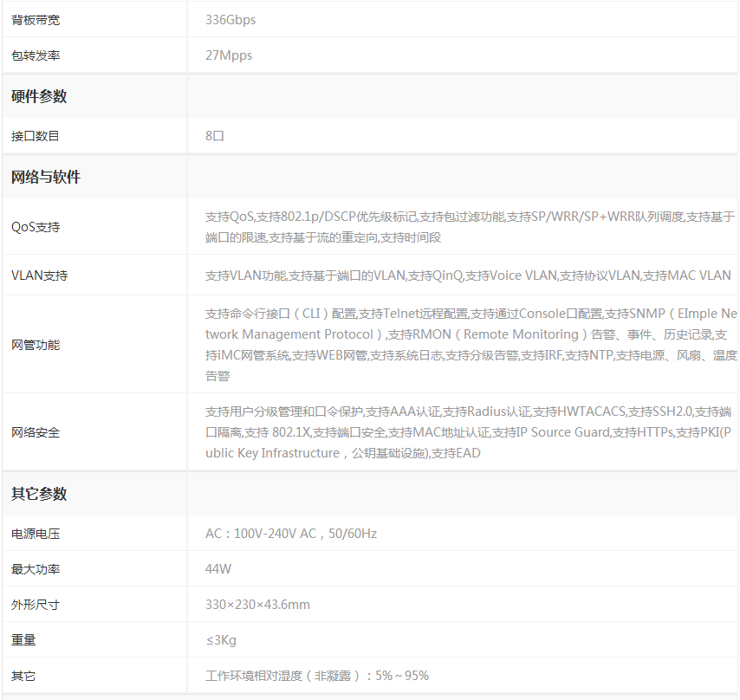740x700 pixels.
Task: Click the 网管功能 row label
Action: [x=36, y=345]
